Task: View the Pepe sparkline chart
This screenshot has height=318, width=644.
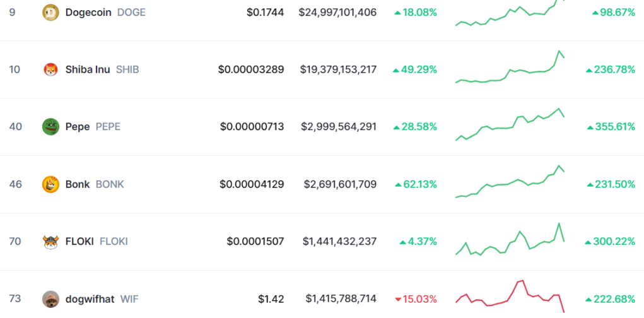Action: [x=510, y=125]
